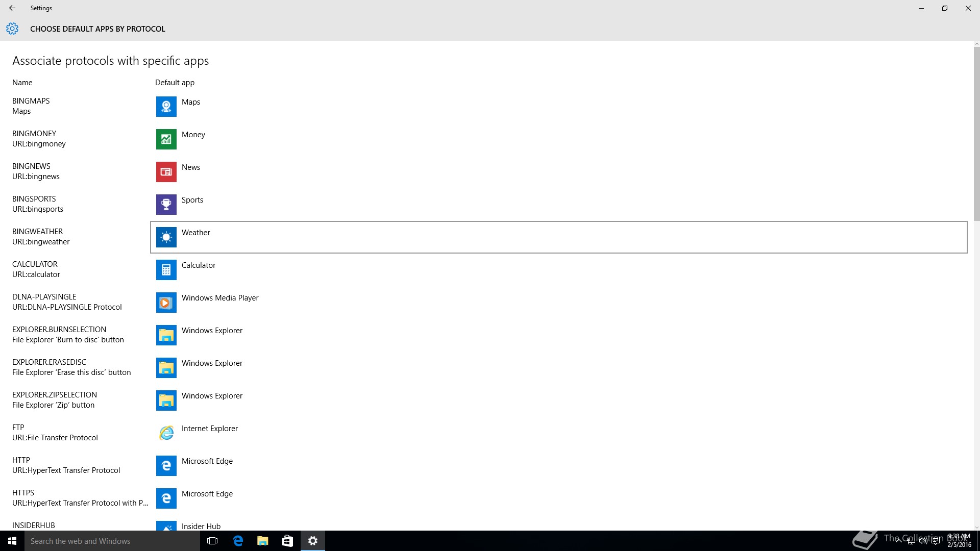Click the 'Search the web and Windows' box
This screenshot has width=980, height=551.
pyautogui.click(x=112, y=541)
